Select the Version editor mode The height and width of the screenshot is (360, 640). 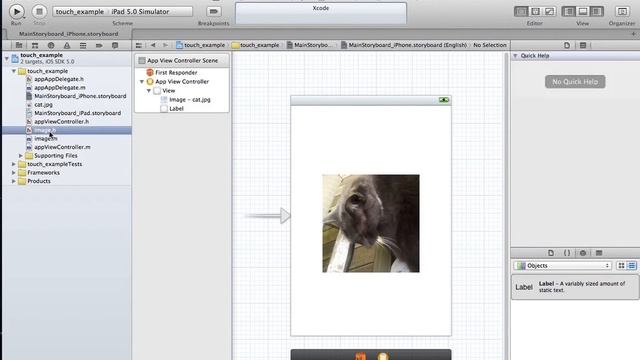click(x=549, y=11)
